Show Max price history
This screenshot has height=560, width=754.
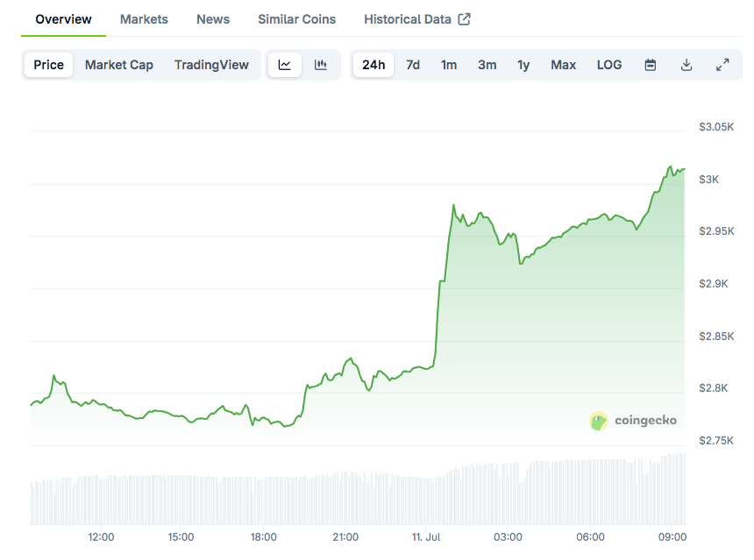[564, 65]
